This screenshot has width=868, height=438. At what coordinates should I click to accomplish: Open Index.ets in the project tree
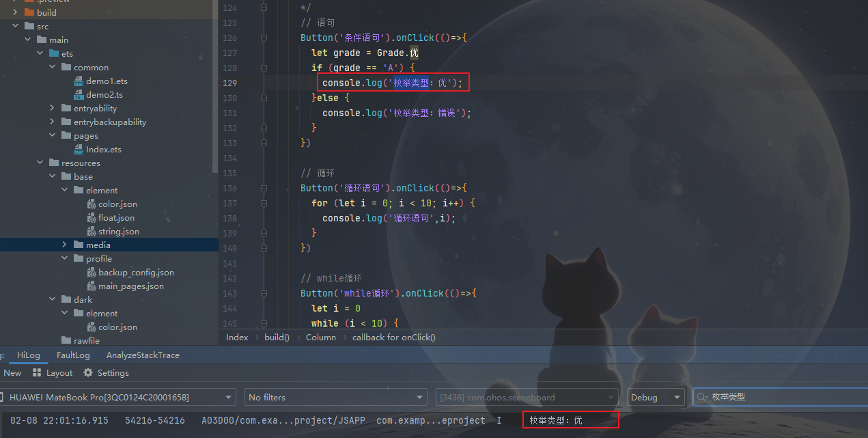[104, 150]
